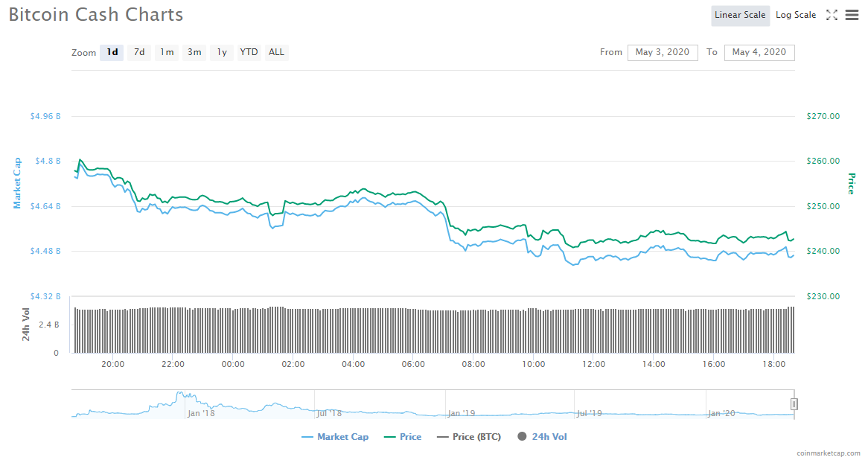Click the $4.48 B market cap axis label

(x=45, y=252)
